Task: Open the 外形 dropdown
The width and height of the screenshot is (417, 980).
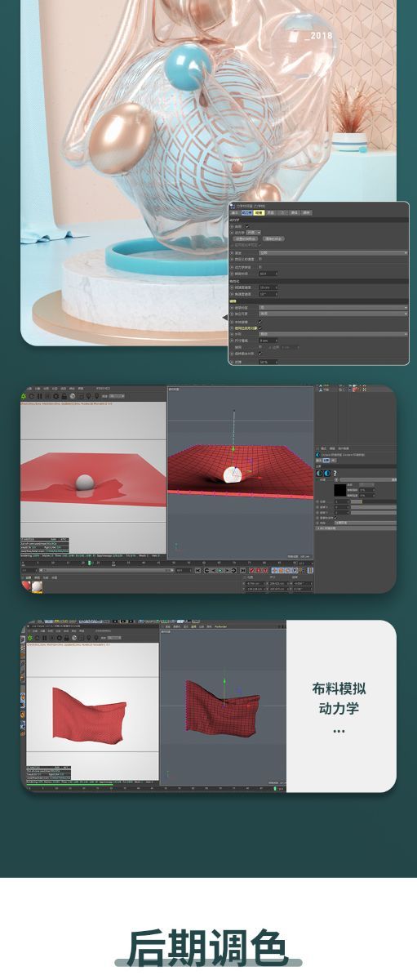Action: (x=333, y=334)
